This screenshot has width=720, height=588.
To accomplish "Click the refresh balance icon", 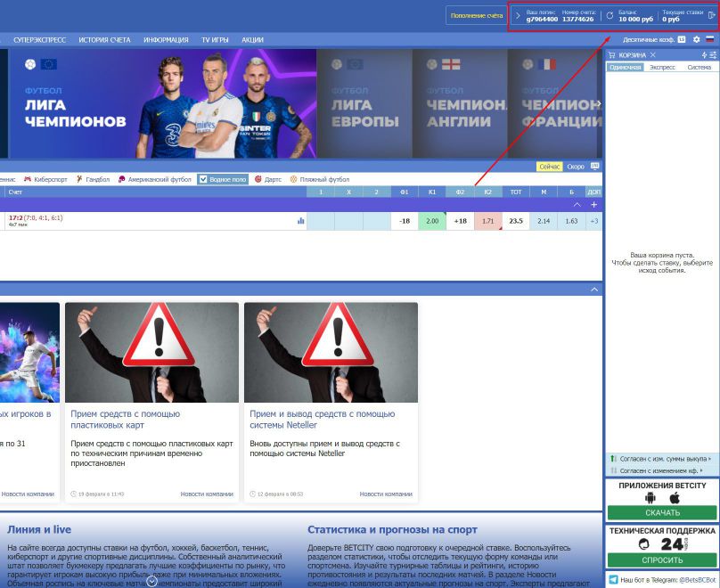I will pos(610,15).
